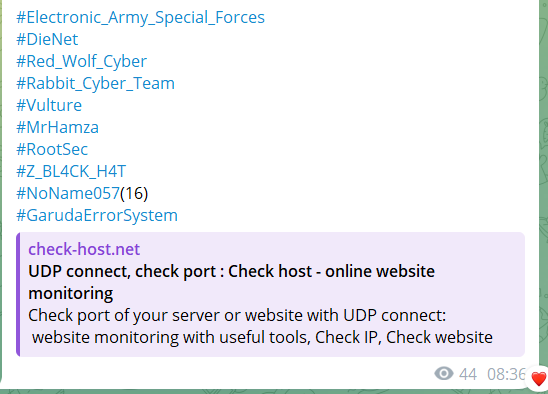Open the #NoName057 hashtag
The width and height of the screenshot is (548, 394).
coord(68,193)
